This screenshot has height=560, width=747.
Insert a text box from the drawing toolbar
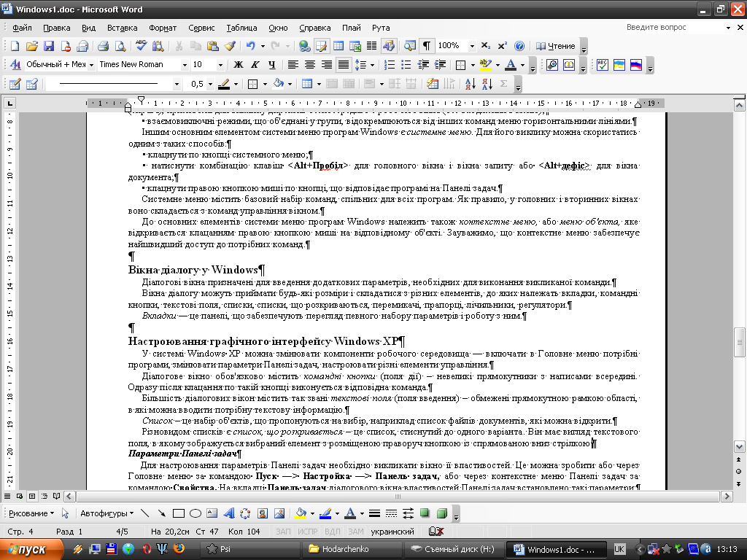click(212, 513)
